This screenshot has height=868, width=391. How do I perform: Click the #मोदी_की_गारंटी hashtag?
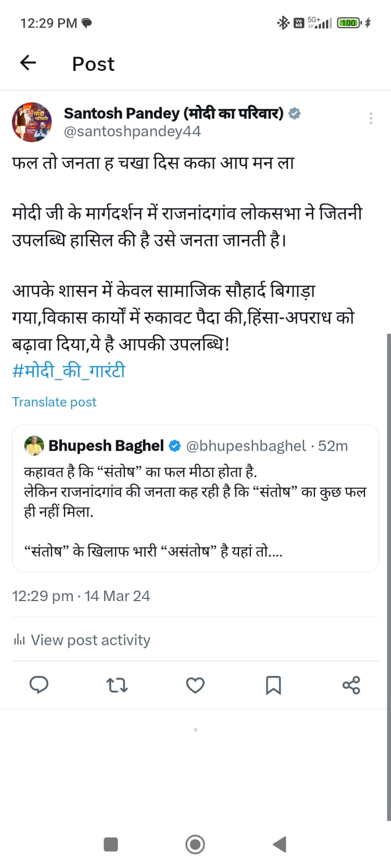pos(69,371)
